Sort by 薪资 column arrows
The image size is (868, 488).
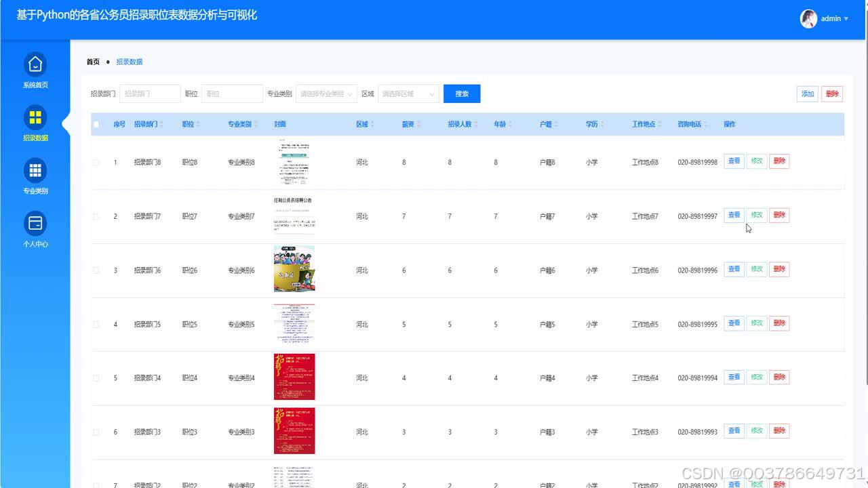(418, 125)
